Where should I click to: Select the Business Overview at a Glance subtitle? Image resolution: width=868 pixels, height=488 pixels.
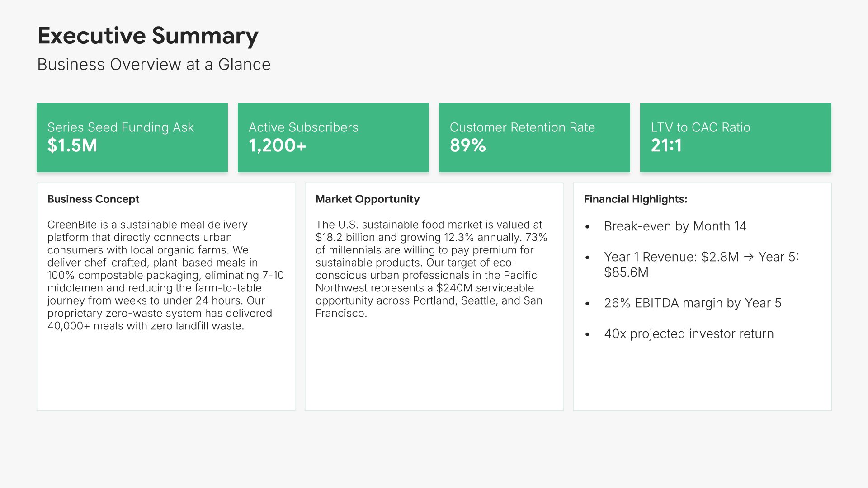coord(154,65)
